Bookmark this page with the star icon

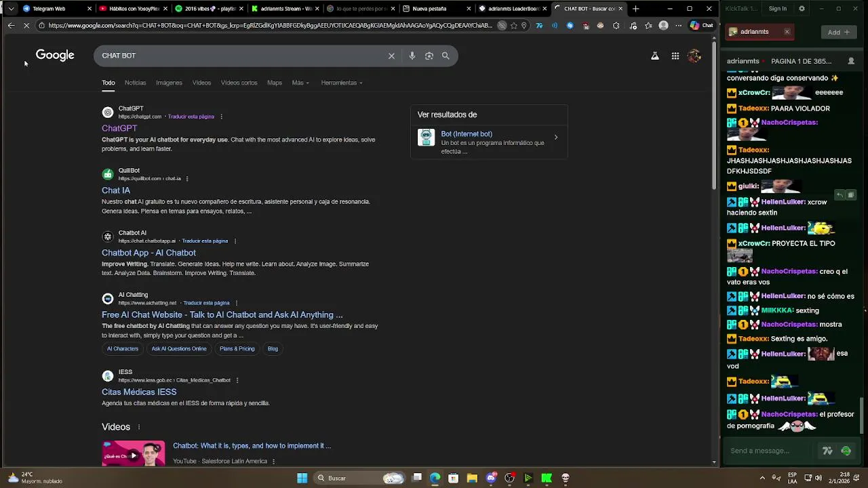[513, 25]
